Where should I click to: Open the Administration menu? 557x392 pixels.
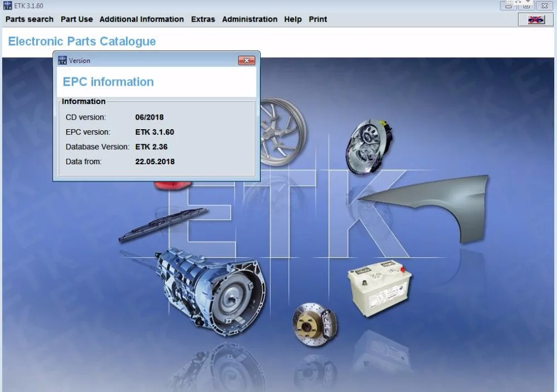(250, 19)
